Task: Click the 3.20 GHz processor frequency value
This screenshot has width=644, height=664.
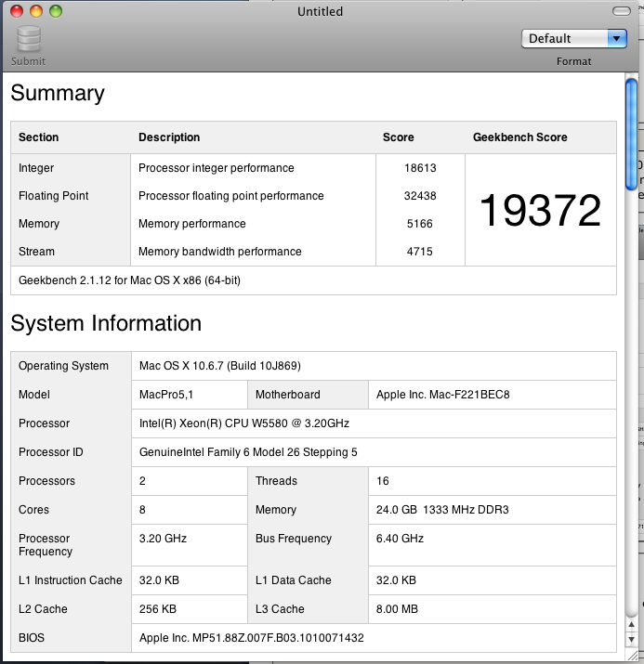Action: (164, 539)
